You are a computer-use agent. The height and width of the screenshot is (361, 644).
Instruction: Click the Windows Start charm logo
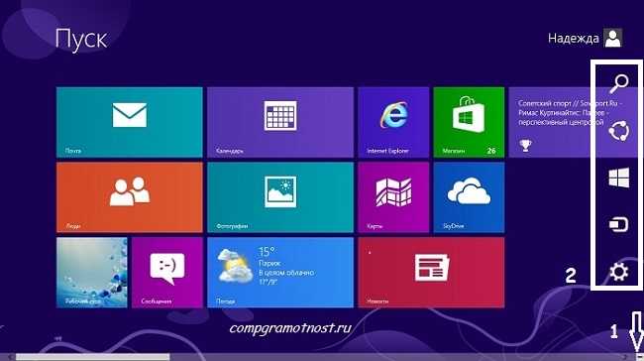coord(619,178)
